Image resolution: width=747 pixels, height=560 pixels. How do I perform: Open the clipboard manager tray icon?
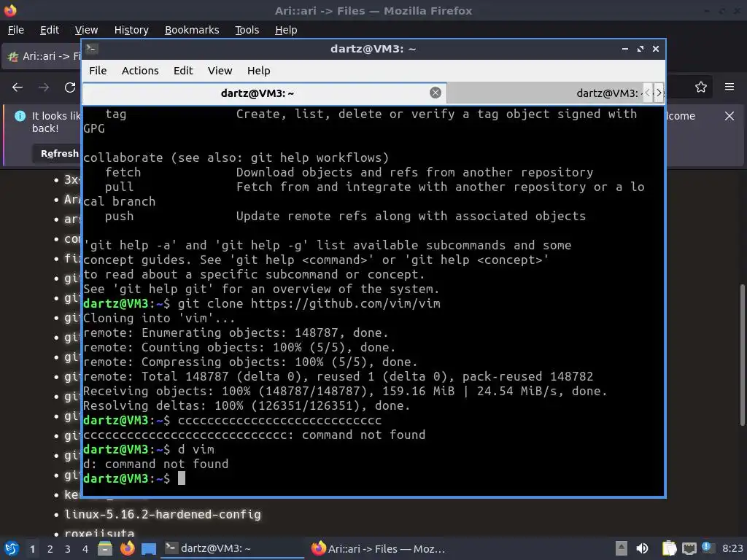pos(670,548)
